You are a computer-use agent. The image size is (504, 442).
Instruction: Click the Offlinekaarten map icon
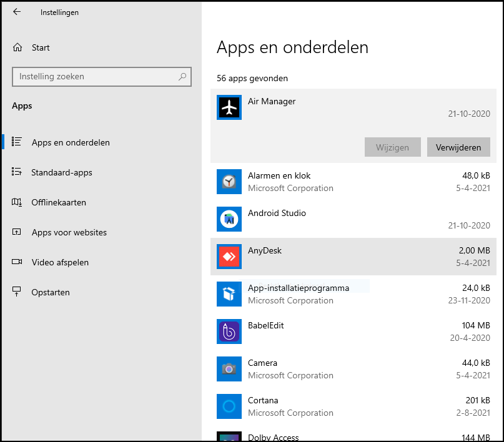[x=17, y=202]
